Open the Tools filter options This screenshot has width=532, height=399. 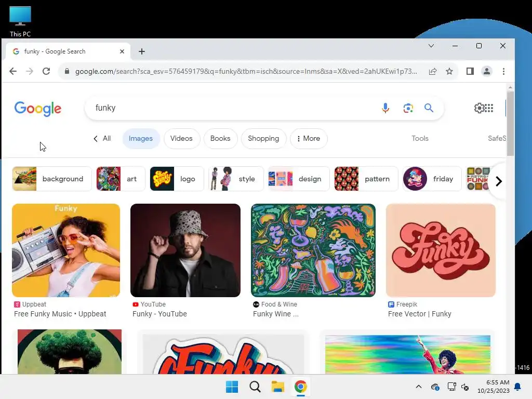(x=420, y=138)
